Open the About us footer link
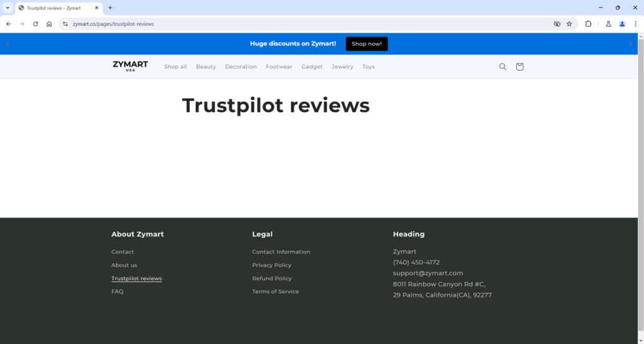The width and height of the screenshot is (644, 344). pos(124,265)
